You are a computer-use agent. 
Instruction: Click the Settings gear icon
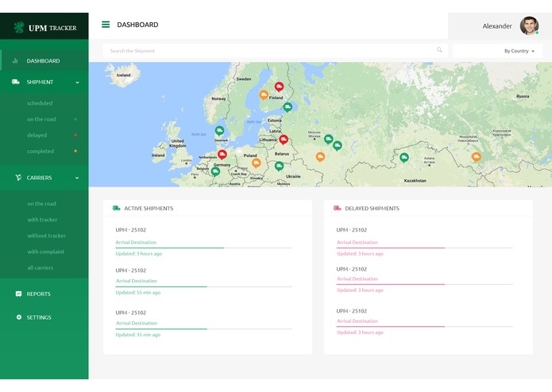[18, 317]
